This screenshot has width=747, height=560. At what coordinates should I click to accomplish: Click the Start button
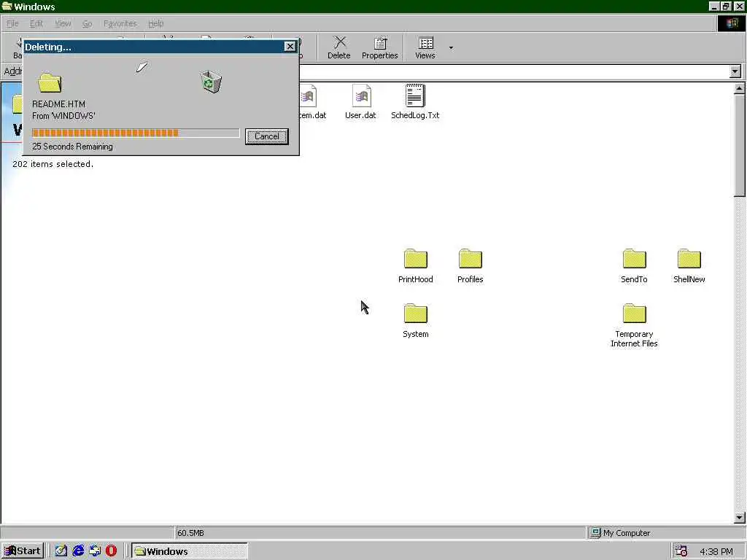click(23, 551)
